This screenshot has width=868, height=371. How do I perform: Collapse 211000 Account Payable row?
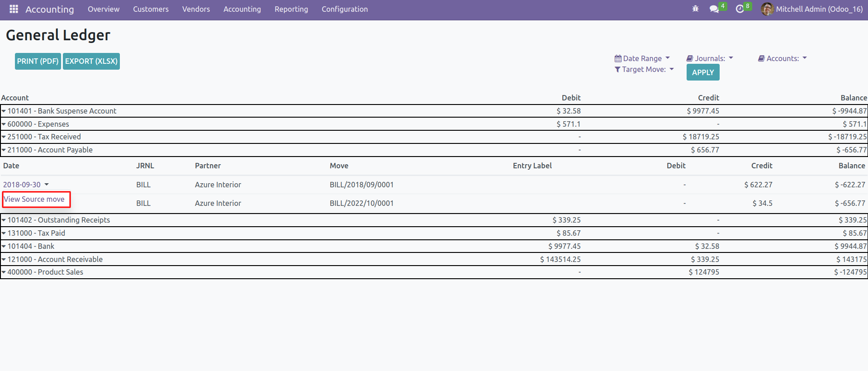(4, 150)
